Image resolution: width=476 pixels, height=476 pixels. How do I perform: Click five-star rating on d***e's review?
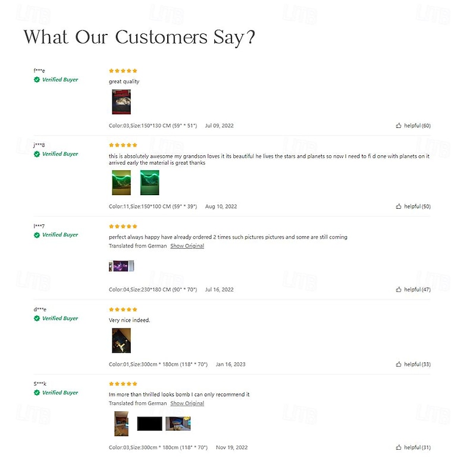tap(123, 309)
